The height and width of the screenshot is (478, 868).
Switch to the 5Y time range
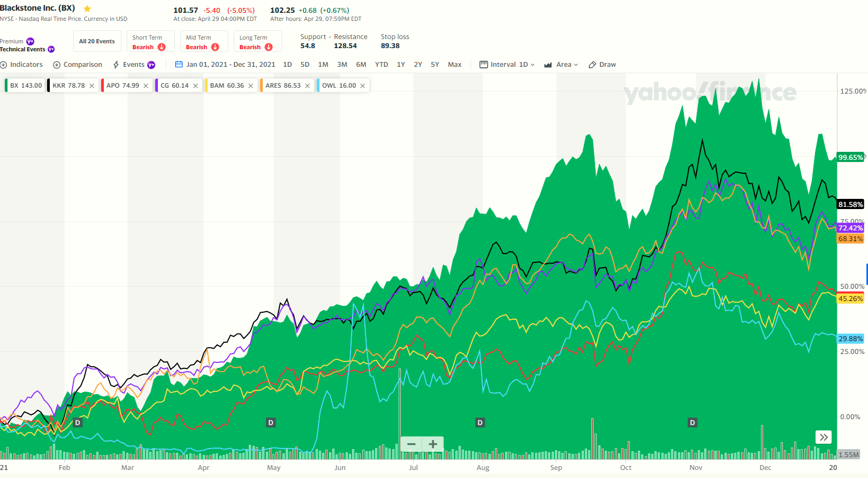coord(435,65)
